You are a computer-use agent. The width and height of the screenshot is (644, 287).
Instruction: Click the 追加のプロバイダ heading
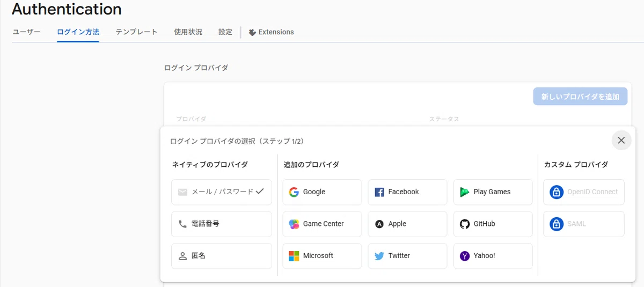coord(311,165)
